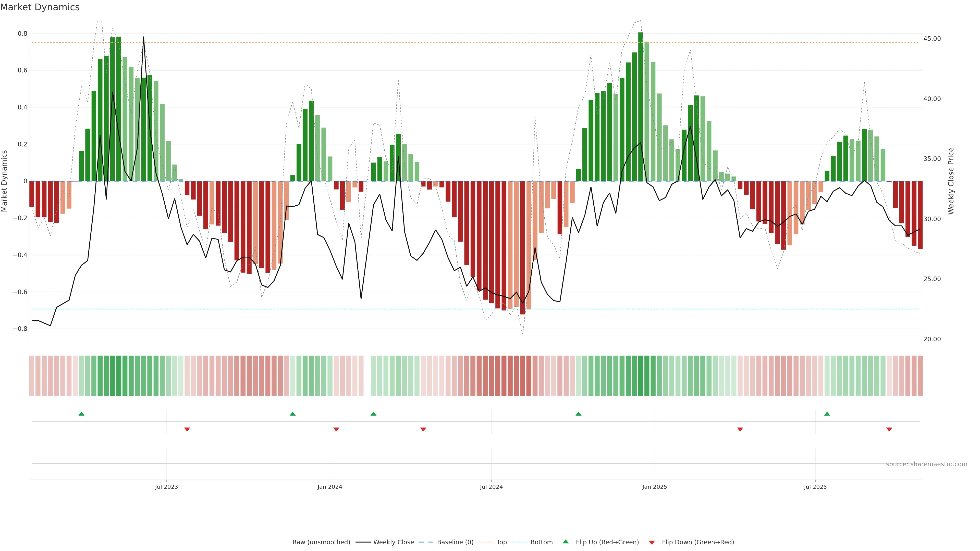980x551 pixels.
Task: Click the Market Dynamics chart title
Action: pyautogui.click(x=40, y=7)
